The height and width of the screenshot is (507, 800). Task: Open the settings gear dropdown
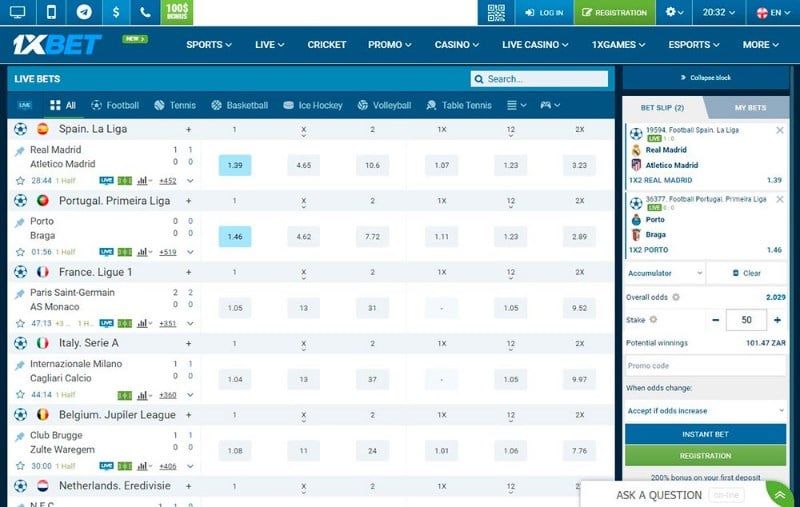pos(674,12)
